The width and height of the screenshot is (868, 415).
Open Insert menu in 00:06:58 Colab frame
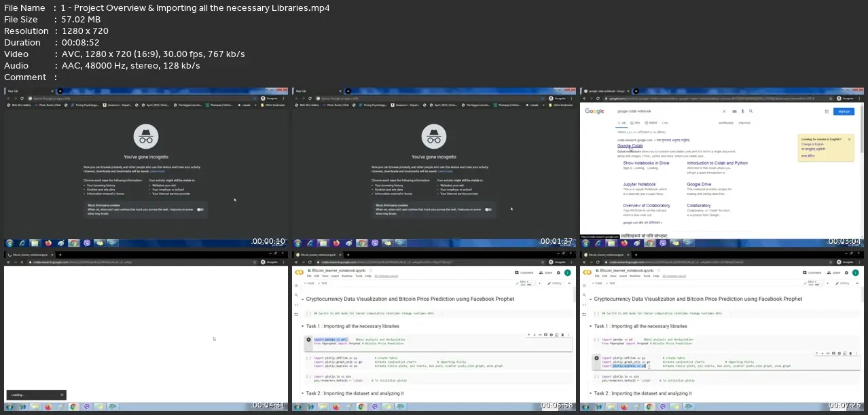point(335,276)
